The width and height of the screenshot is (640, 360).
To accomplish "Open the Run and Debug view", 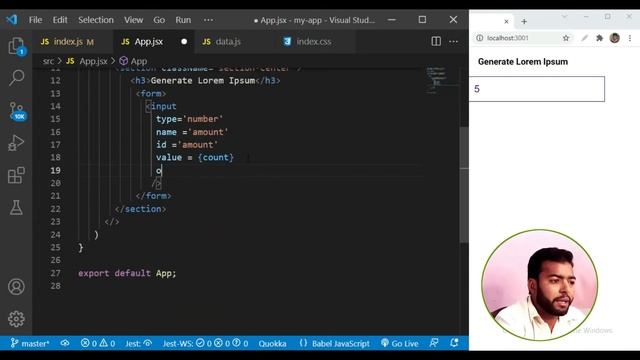I will point(16,143).
